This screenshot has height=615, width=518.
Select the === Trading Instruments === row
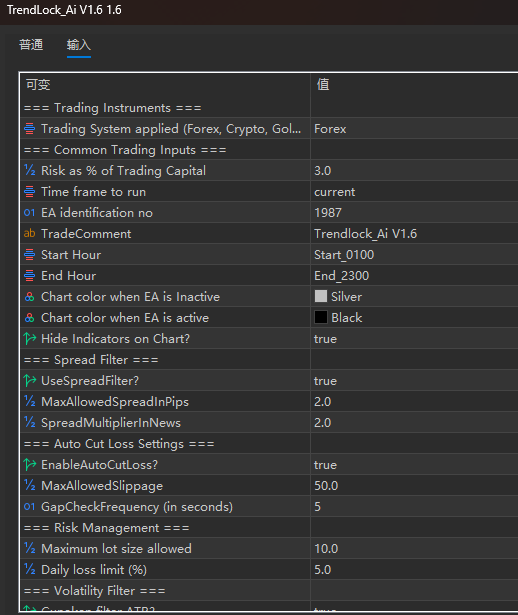point(269,108)
